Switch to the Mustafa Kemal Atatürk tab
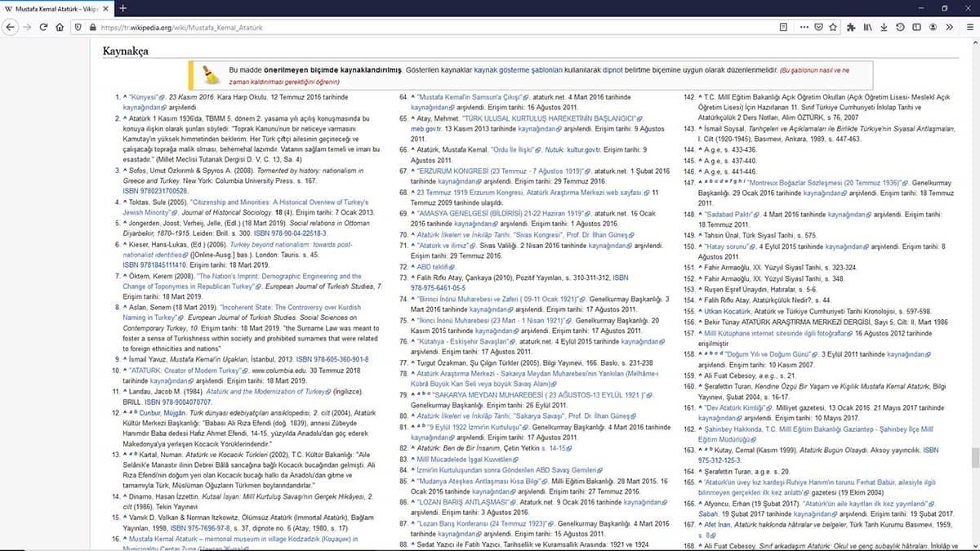The image size is (980, 551). [x=53, y=9]
